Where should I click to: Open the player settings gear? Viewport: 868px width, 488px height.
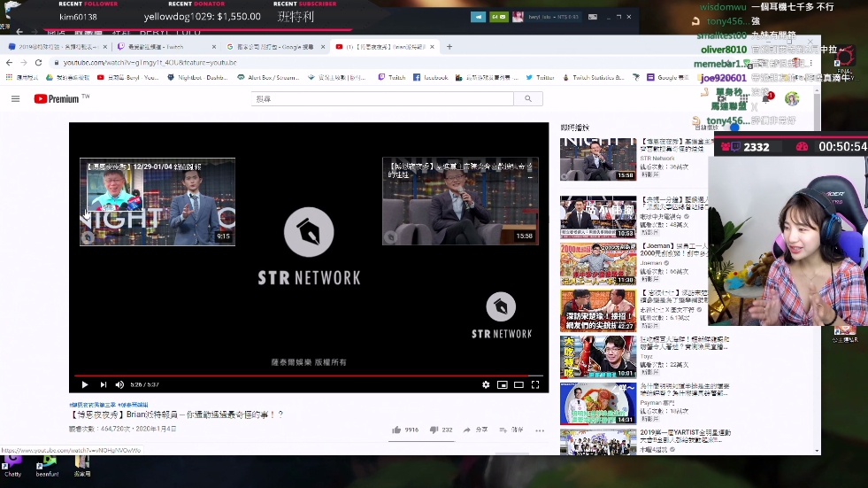point(486,384)
